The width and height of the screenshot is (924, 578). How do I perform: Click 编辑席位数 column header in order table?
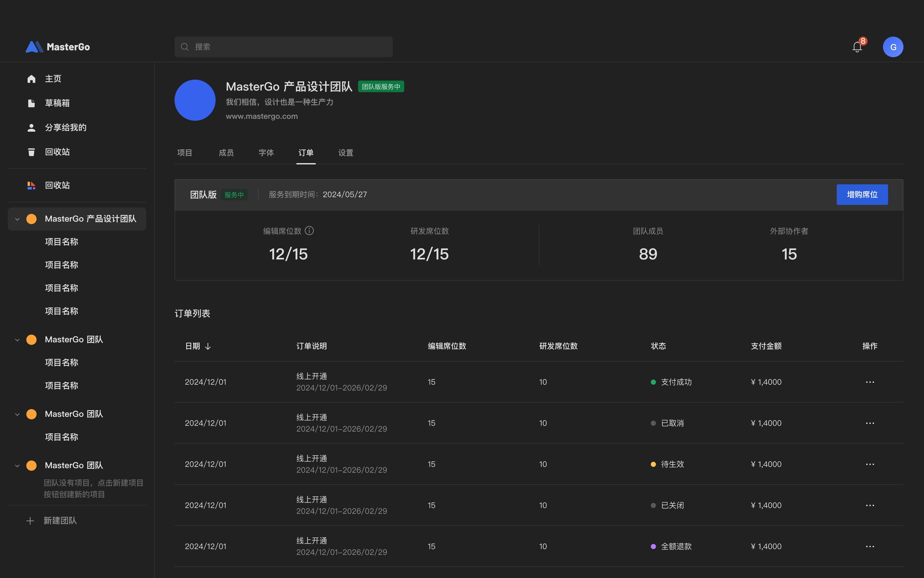pos(447,346)
